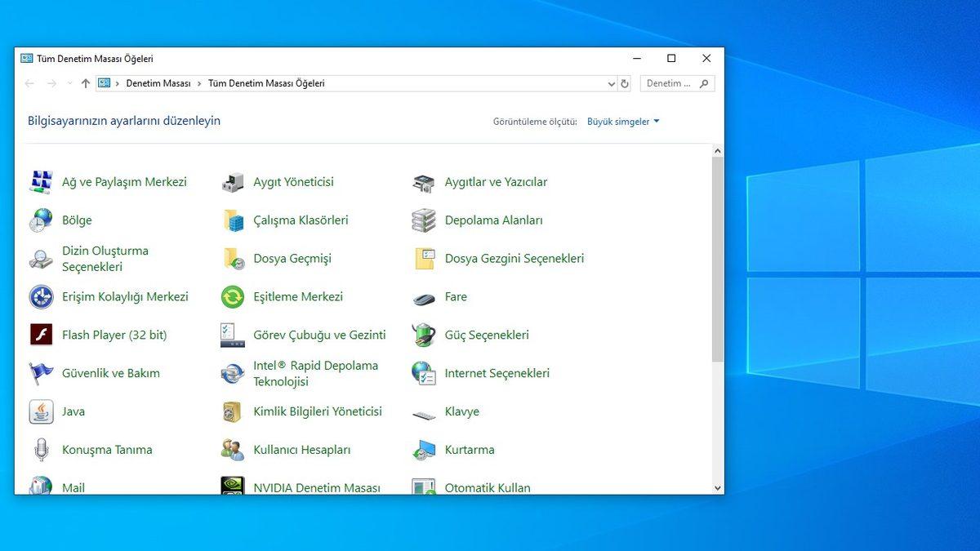Open Konuşma Tanıma
This screenshot has width=980, height=551.
point(108,450)
